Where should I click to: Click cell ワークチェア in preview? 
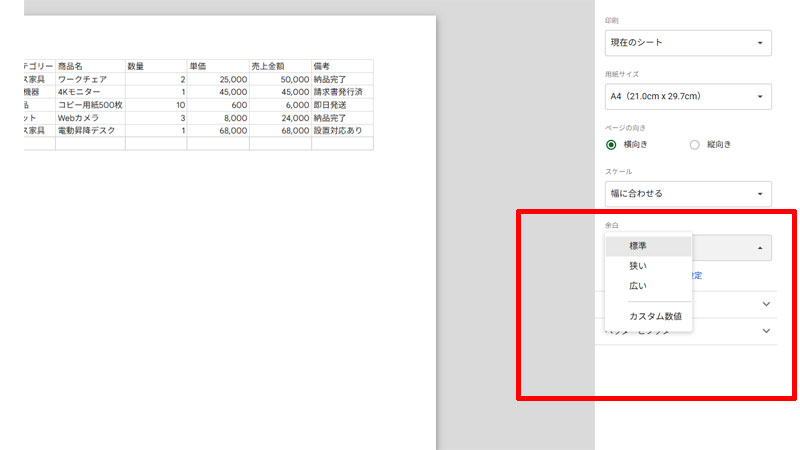(x=90, y=79)
